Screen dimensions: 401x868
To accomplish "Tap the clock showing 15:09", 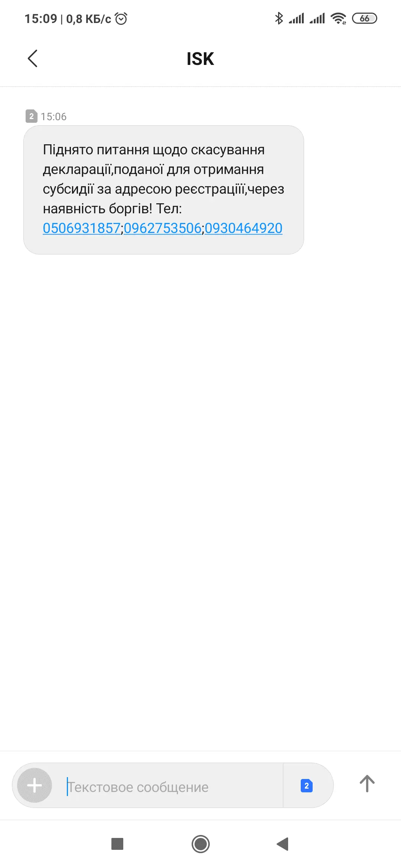I will tap(41, 19).
